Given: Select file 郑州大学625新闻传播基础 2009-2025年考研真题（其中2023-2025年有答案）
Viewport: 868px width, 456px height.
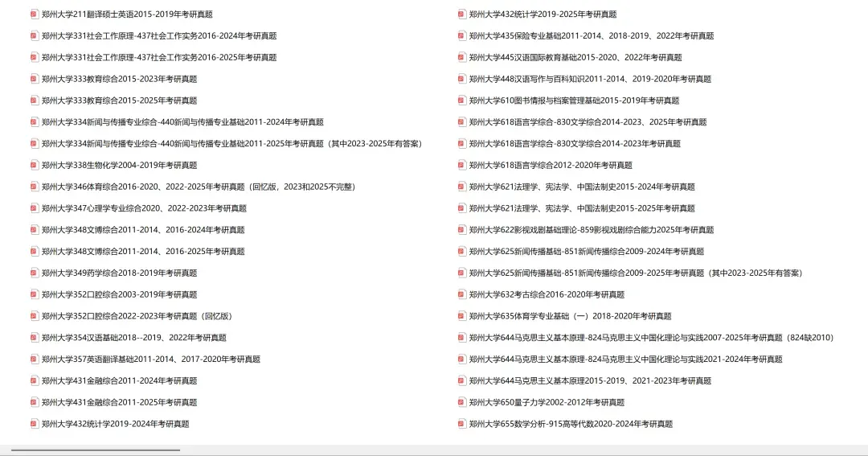Looking at the screenshot, I should 631,273.
